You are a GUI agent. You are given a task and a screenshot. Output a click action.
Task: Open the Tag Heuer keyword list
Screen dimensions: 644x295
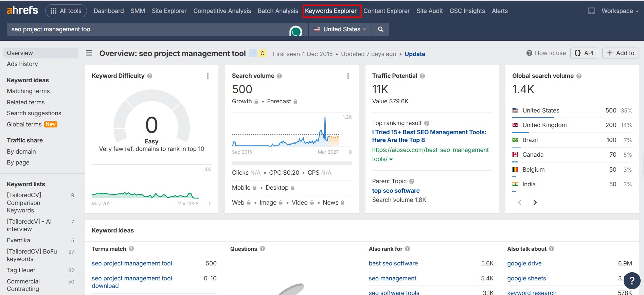pos(21,270)
